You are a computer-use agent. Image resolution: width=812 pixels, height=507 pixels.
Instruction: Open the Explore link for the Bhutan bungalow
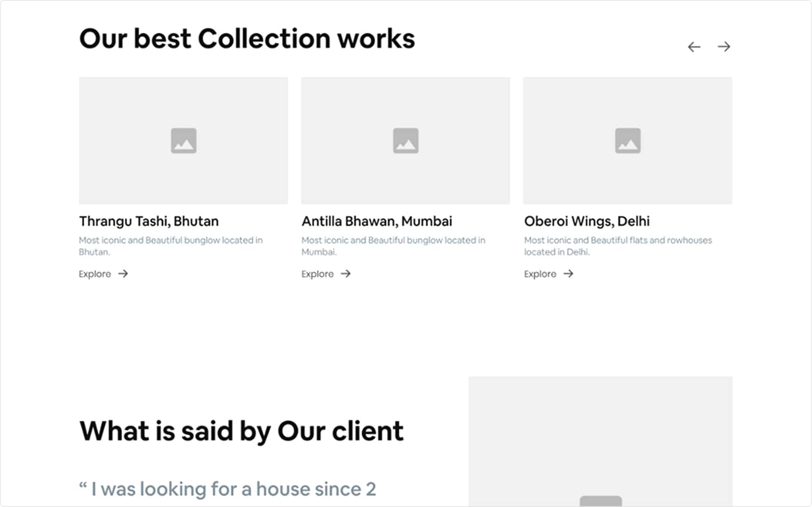point(95,274)
